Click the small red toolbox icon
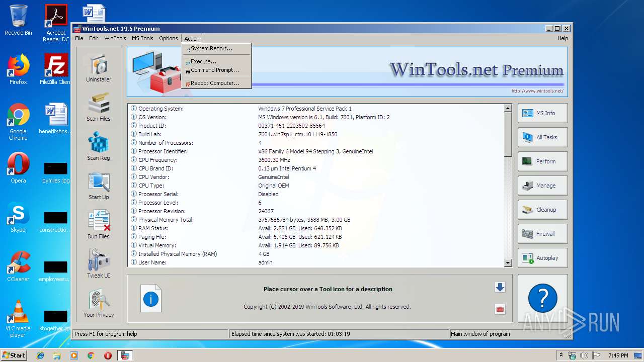Viewport: 644px width, 362px height. (500, 309)
